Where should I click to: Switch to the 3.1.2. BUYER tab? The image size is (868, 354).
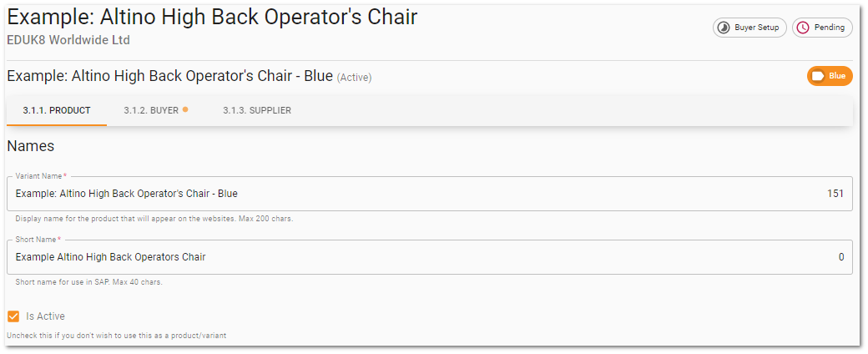tap(156, 110)
